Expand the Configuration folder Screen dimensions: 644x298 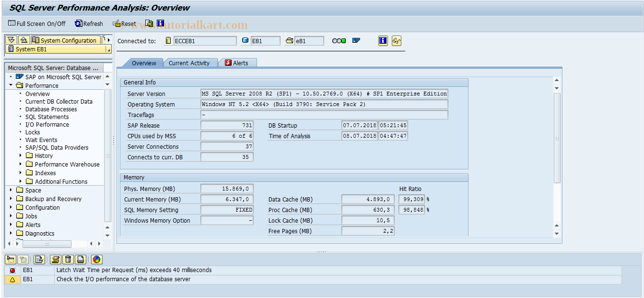11,207
